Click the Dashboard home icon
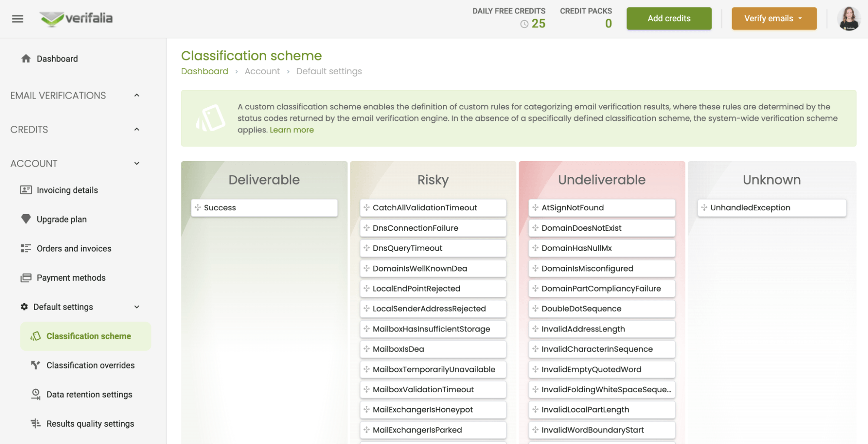Viewport: 868px width, 444px height. click(26, 59)
